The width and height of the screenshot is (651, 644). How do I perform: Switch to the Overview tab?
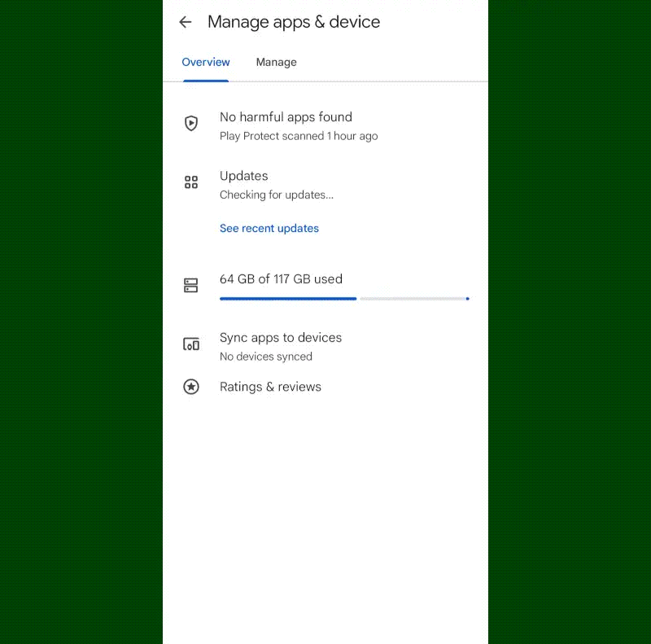click(x=206, y=62)
